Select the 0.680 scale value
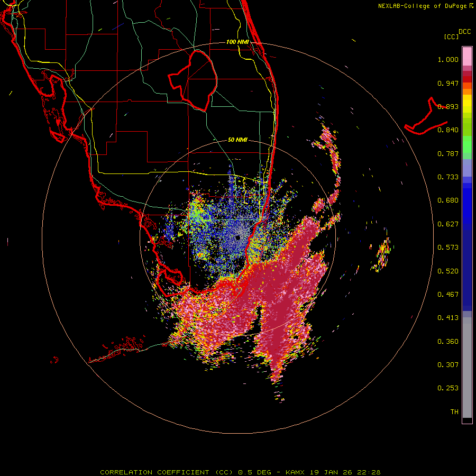This screenshot has height=476, width=476. click(x=448, y=200)
